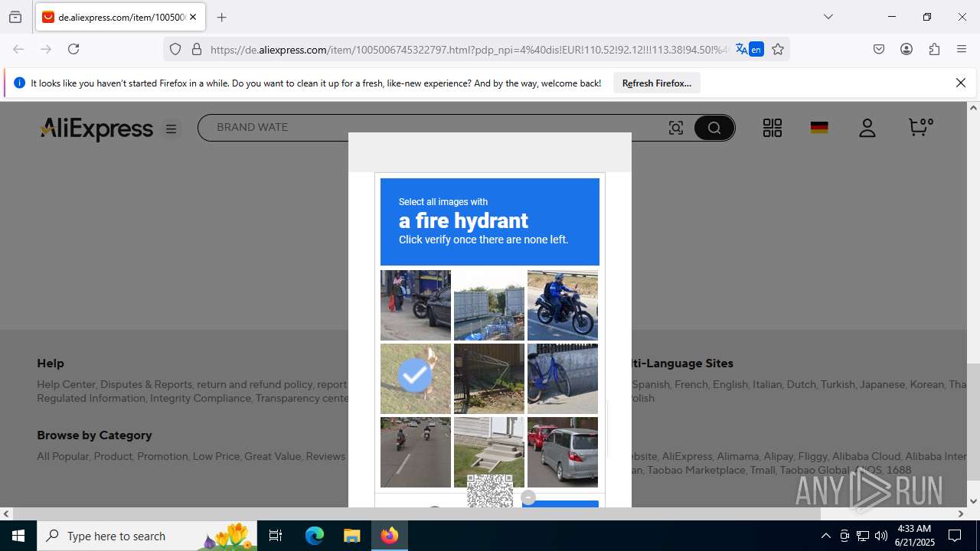Click the AliExpress logo
Image resolution: width=980 pixels, height=551 pixels.
(x=96, y=129)
